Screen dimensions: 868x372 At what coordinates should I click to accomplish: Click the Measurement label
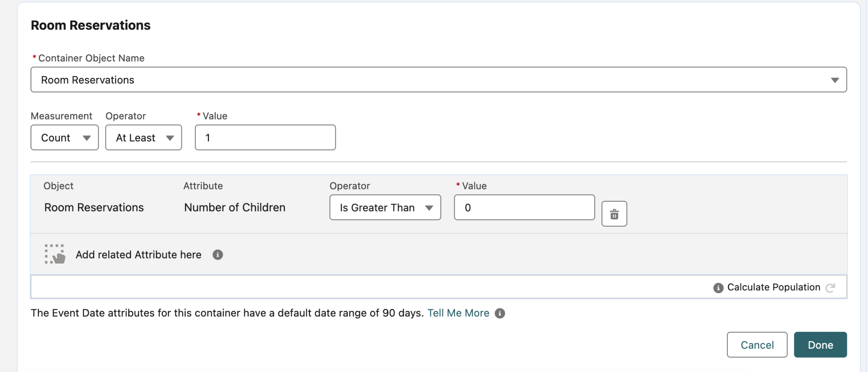click(x=61, y=116)
